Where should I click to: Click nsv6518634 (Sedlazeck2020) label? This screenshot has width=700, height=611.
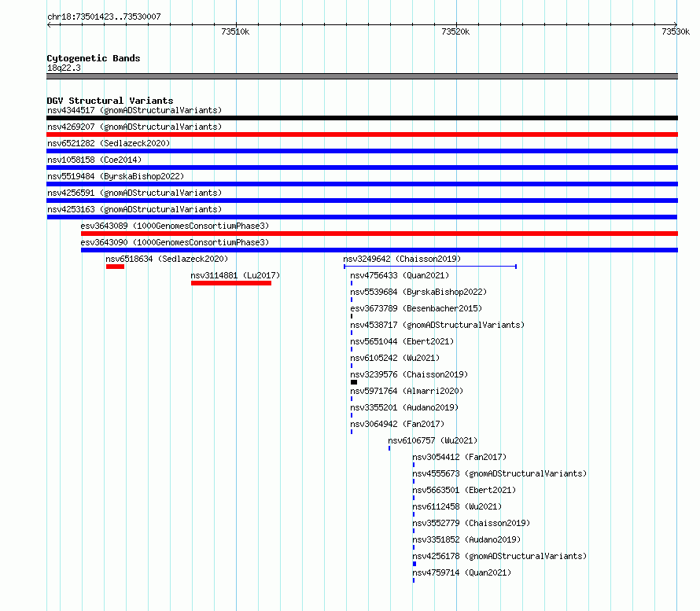167,259
